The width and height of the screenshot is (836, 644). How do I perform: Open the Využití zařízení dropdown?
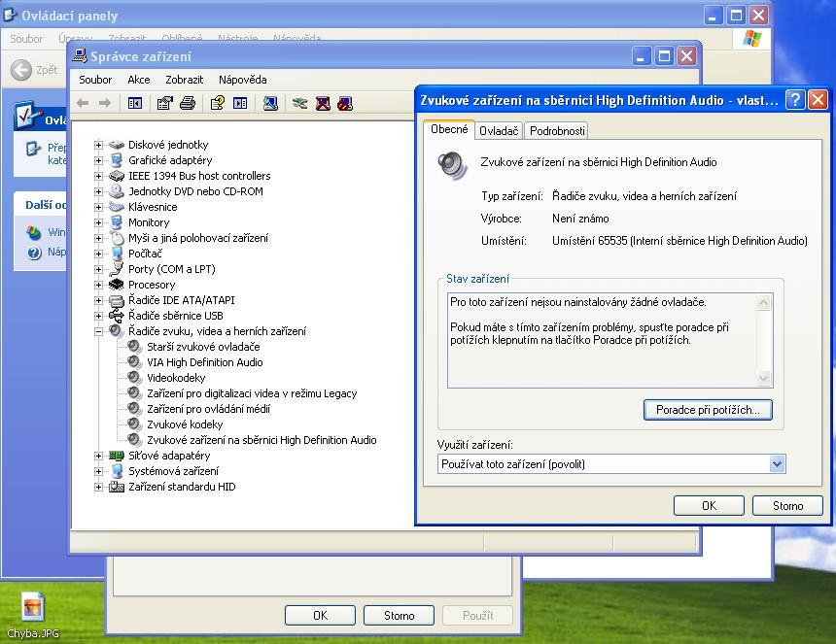[x=777, y=464]
